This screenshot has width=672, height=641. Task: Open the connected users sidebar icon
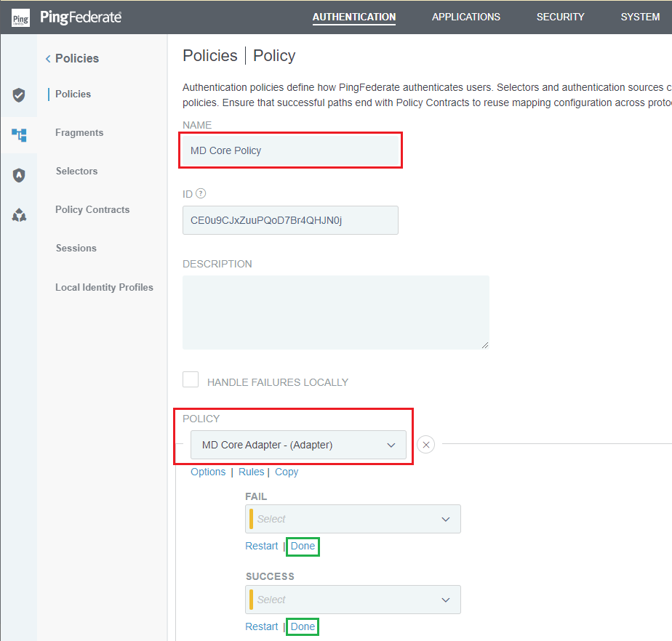19,214
